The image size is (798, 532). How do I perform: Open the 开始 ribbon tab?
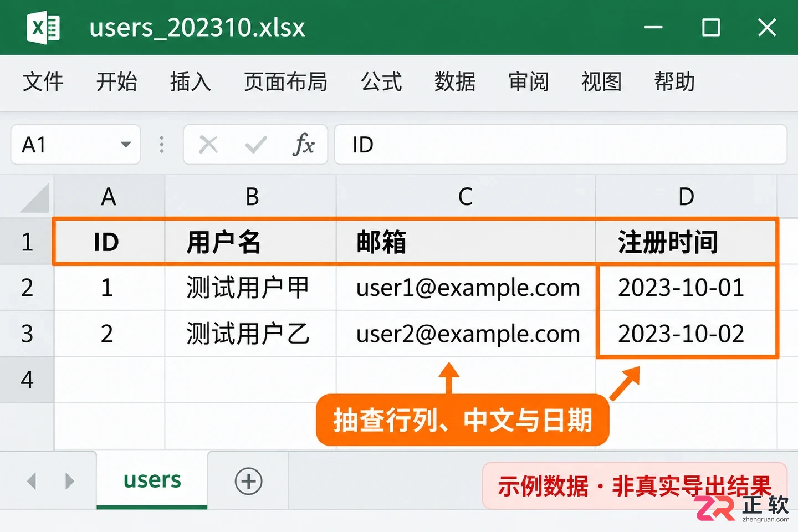[x=116, y=82]
